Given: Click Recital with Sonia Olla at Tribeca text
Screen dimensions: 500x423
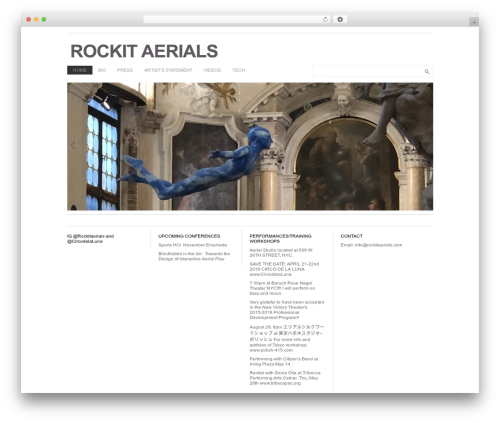Looking at the screenshot, I should [285, 378].
